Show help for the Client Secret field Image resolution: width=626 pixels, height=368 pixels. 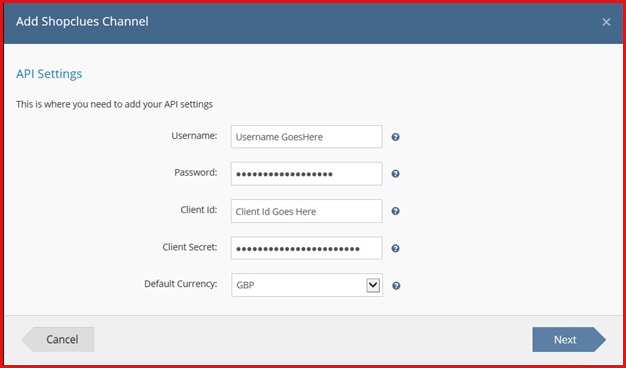[x=395, y=248]
